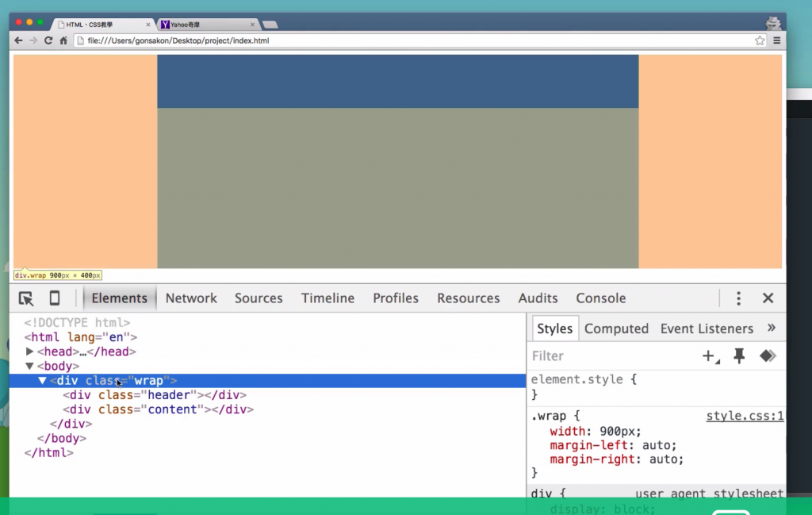Screen dimensions: 812x515
Task: Switch to the Yahoo browser tab
Action: click(x=207, y=25)
